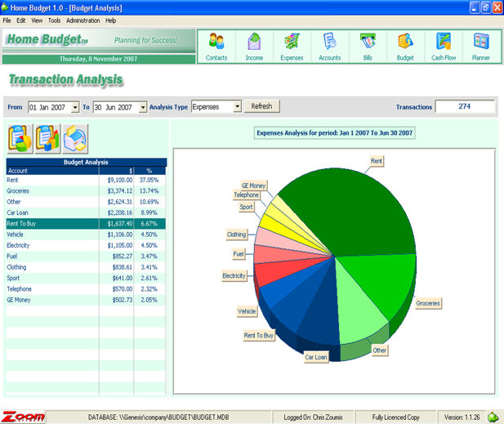Click the Account column header
The image size is (504, 424).
(52, 171)
